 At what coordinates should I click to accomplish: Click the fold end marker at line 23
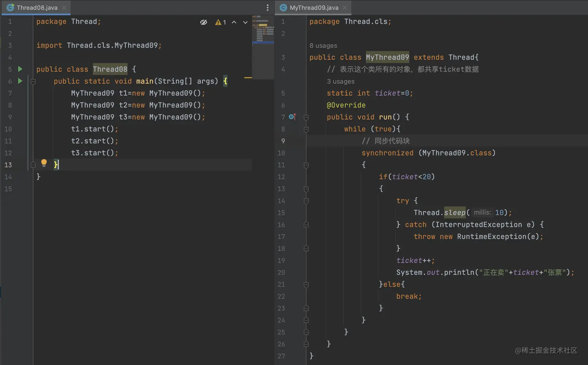(306, 308)
